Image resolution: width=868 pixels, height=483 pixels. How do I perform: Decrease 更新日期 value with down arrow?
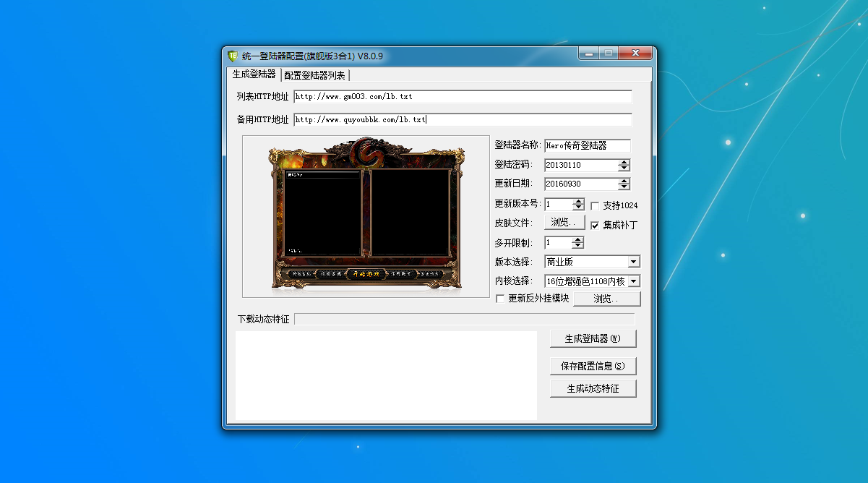(x=624, y=187)
